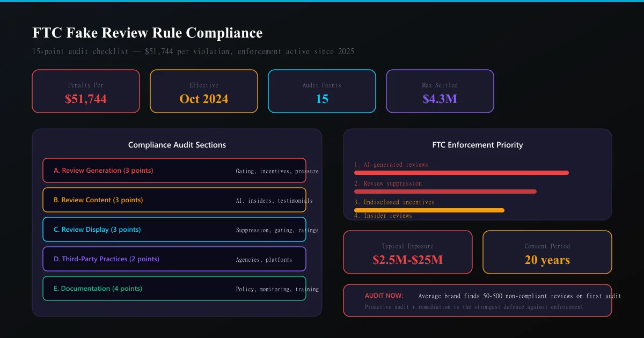
Task: Click the Compliance Audit Sections heading
Action: [x=177, y=145]
